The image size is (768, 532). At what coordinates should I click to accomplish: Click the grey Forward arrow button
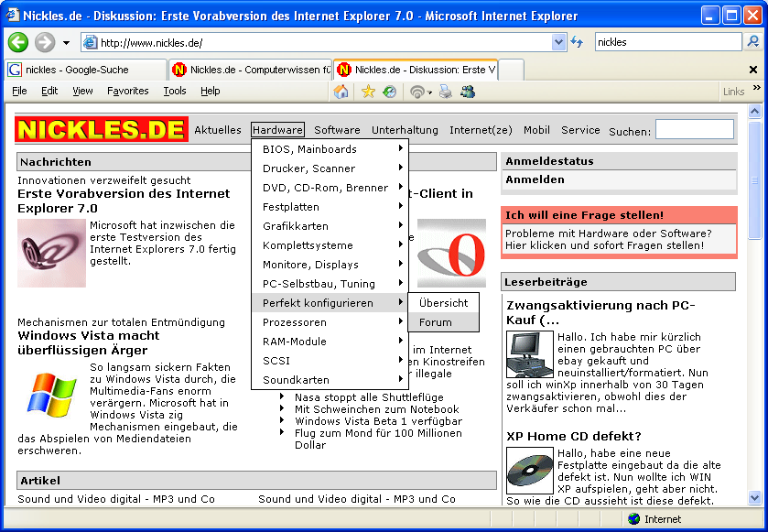[45, 43]
